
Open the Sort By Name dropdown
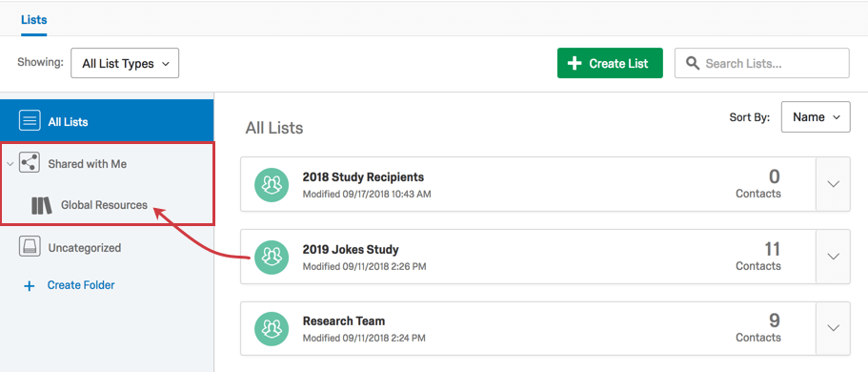point(816,117)
